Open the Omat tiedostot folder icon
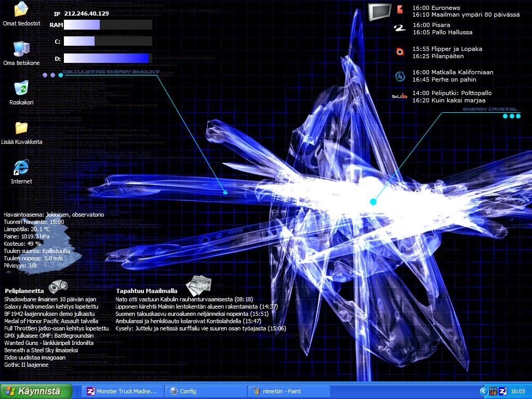This screenshot has height=399, width=532. (21, 10)
